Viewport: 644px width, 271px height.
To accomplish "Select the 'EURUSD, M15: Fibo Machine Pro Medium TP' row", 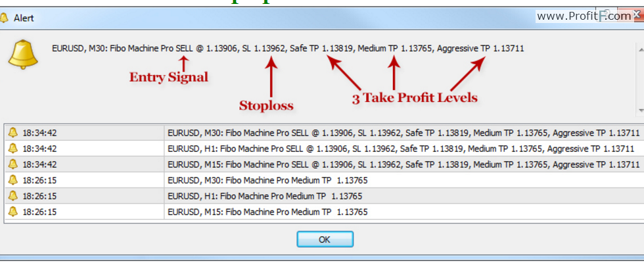I will (x=325, y=212).
